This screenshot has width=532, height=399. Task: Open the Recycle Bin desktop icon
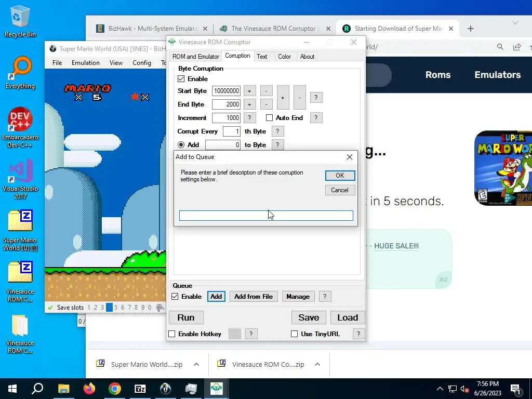(20, 21)
